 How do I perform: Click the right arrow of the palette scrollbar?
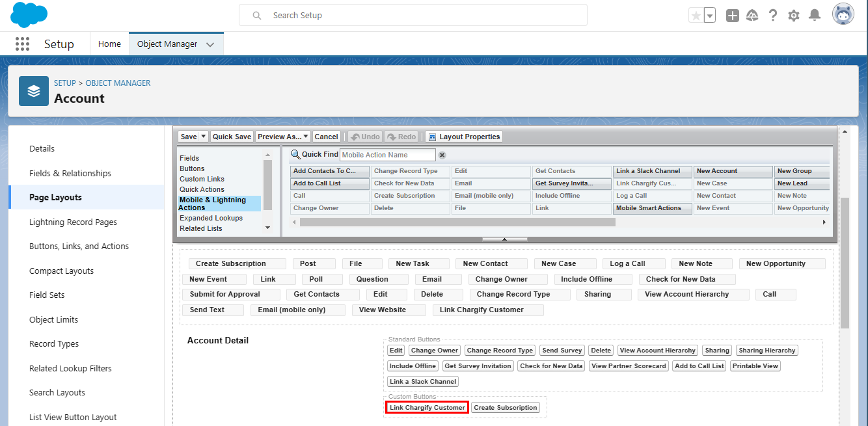click(x=824, y=222)
